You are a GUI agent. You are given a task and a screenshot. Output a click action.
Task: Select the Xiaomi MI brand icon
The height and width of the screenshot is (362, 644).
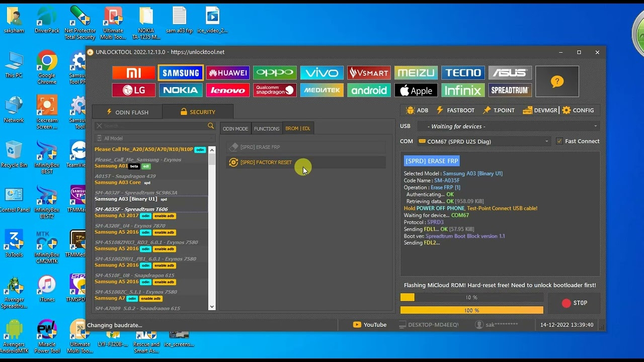(x=133, y=73)
